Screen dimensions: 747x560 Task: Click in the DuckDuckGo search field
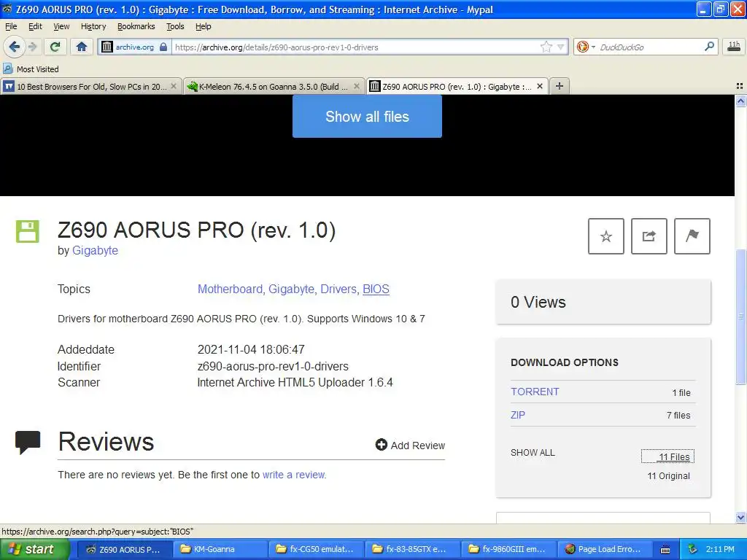click(649, 47)
